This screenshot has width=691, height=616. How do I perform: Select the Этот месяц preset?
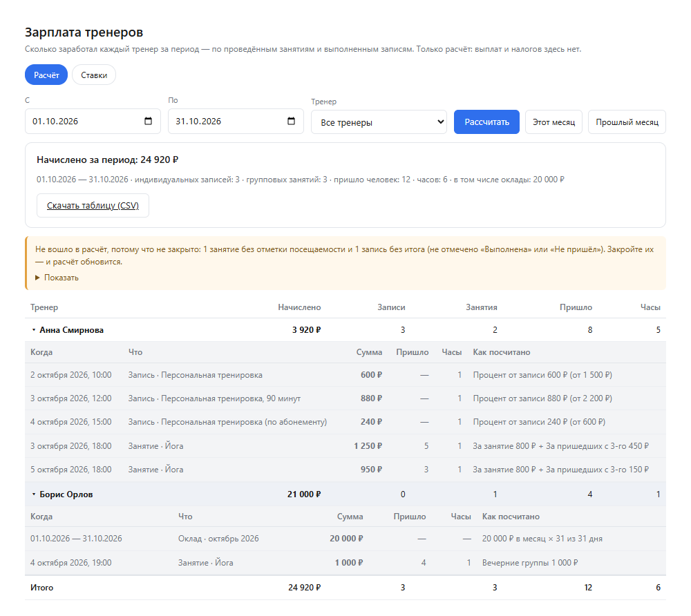click(x=554, y=122)
